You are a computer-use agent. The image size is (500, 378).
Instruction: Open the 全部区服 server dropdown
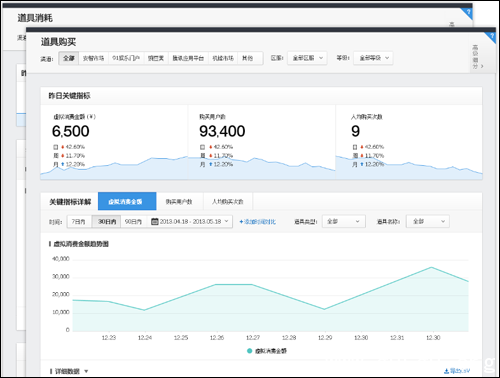(307, 58)
